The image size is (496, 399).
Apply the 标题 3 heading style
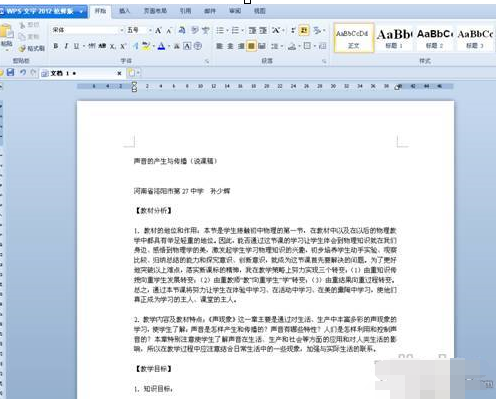tap(475, 38)
